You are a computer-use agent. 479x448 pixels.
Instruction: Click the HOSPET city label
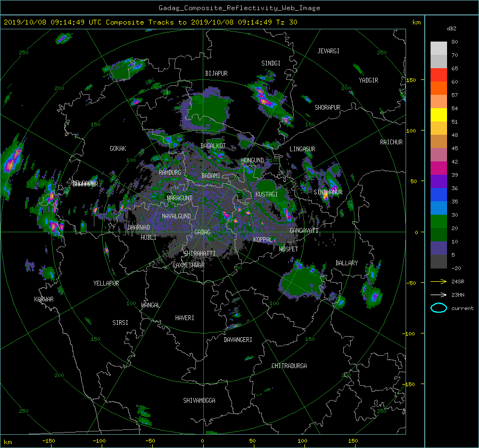[288, 249]
